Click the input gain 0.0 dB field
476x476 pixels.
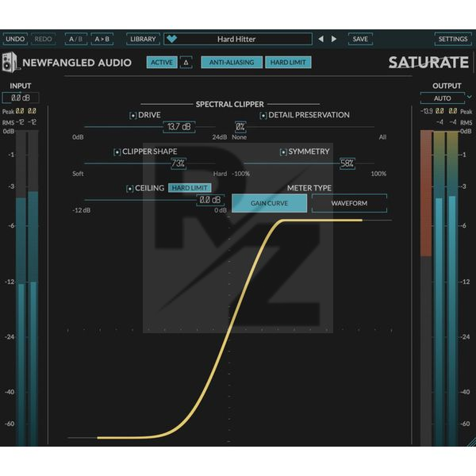[21, 98]
